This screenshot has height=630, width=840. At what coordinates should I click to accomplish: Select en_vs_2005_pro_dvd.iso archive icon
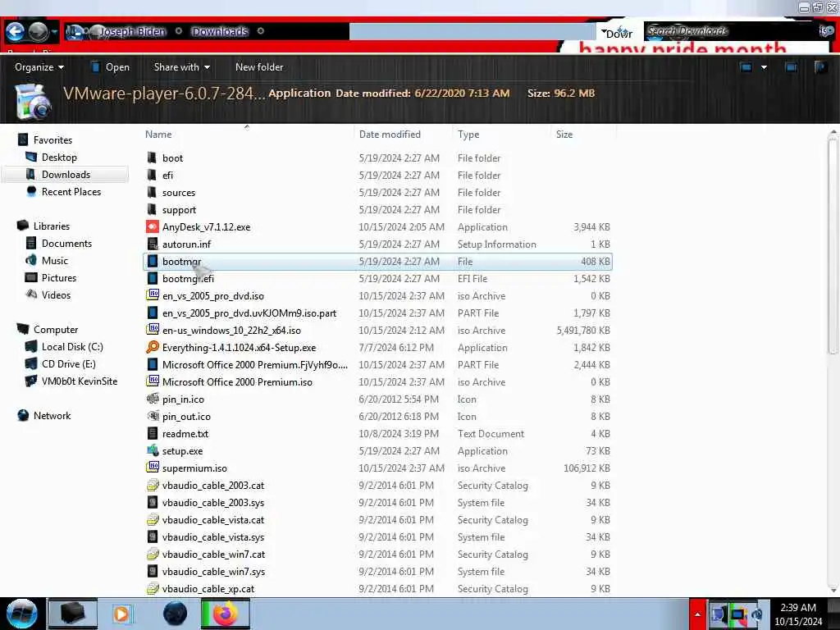click(153, 295)
